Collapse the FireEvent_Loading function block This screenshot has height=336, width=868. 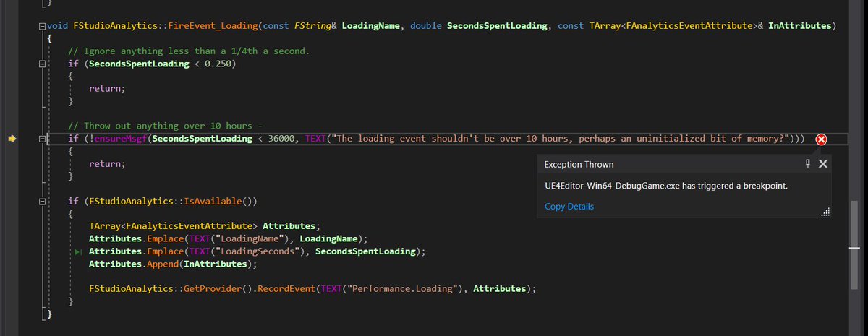(x=43, y=27)
